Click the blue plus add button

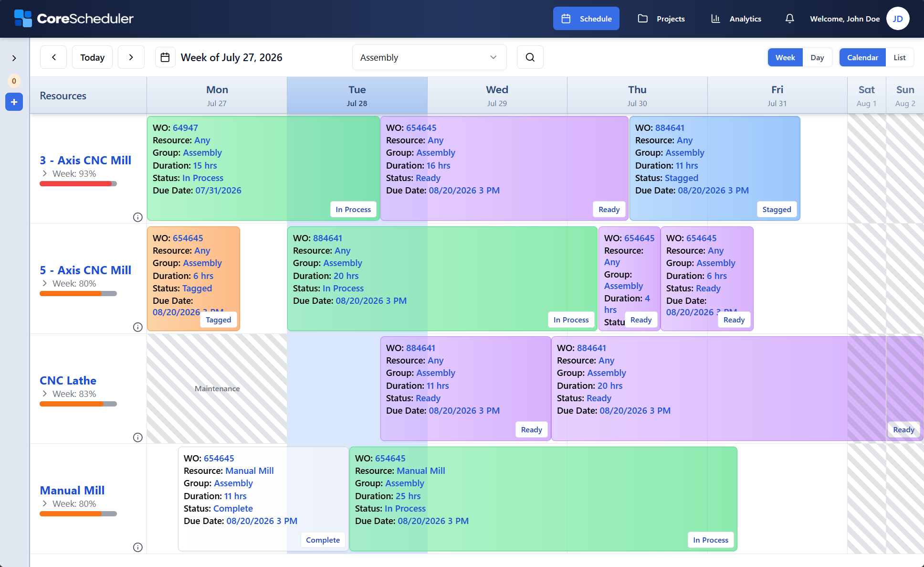(14, 102)
